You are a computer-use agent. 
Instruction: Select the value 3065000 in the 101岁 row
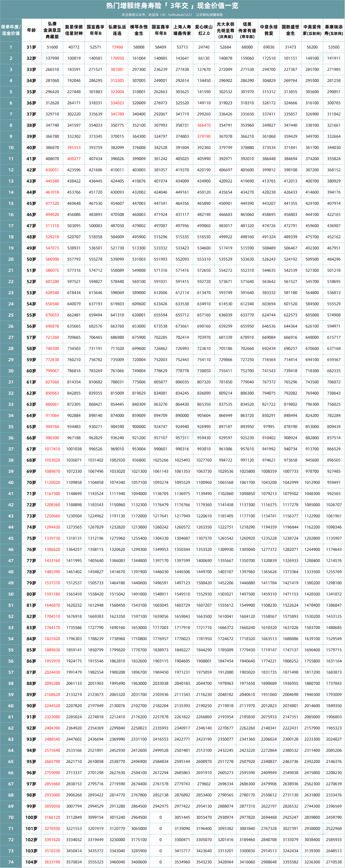139,829
